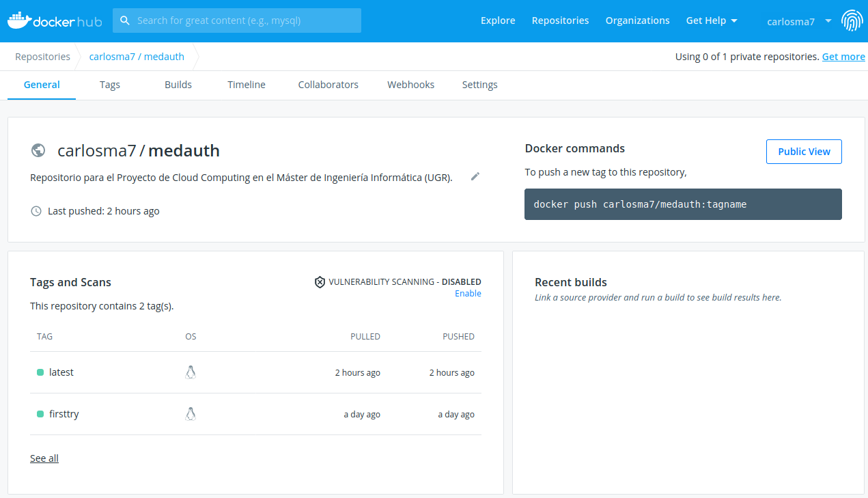The image size is (868, 498).
Task: Focus the search for great content field
Action: (x=237, y=20)
